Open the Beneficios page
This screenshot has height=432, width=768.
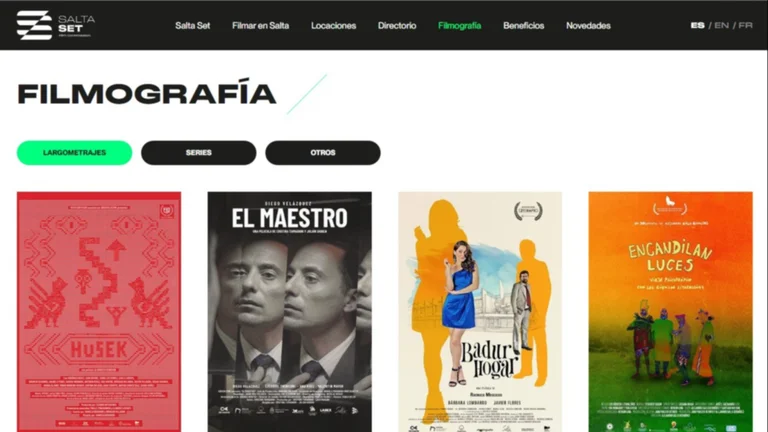[x=523, y=25]
